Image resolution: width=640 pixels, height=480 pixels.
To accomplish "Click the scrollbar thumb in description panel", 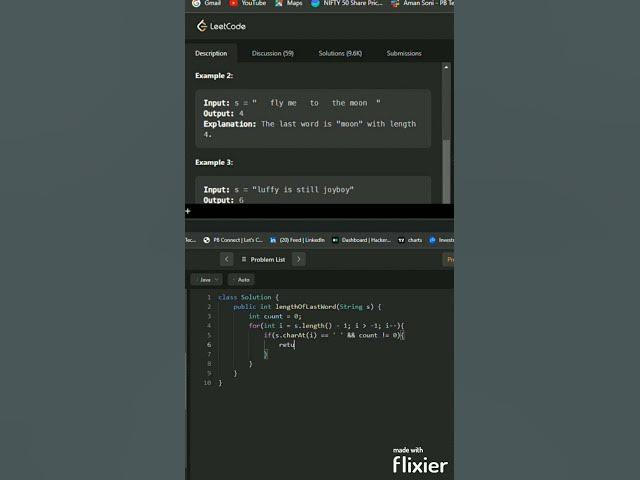I will point(447,171).
